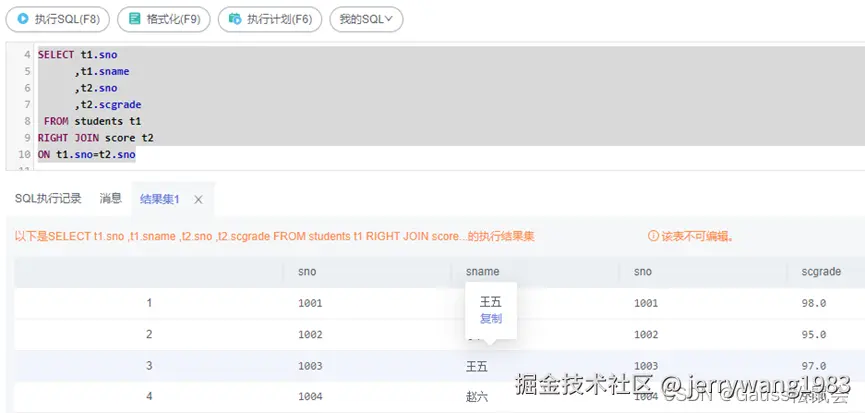This screenshot has width=865, height=413.
Task: Click 复制 in the popup tooltip
Action: (x=490, y=318)
